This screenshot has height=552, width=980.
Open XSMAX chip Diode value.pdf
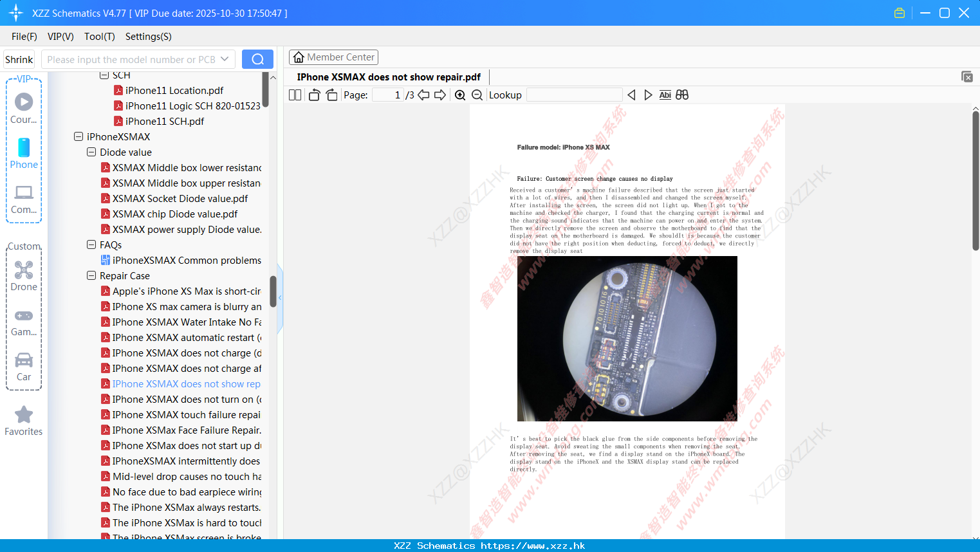[x=169, y=214]
